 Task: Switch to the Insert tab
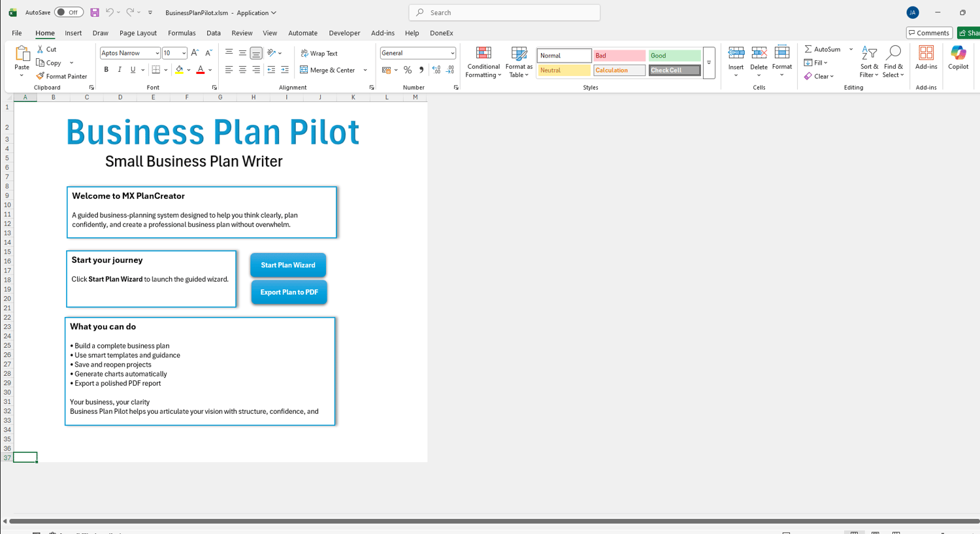tap(73, 33)
